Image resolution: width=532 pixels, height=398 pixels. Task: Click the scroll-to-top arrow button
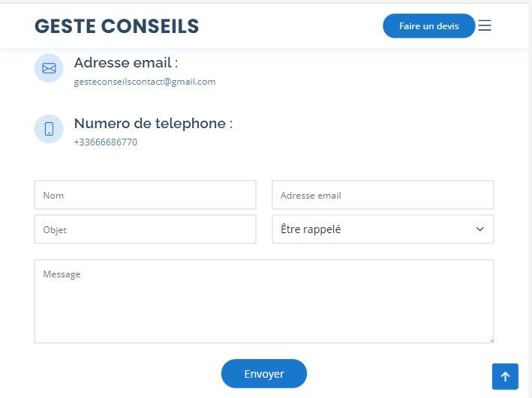pos(505,376)
